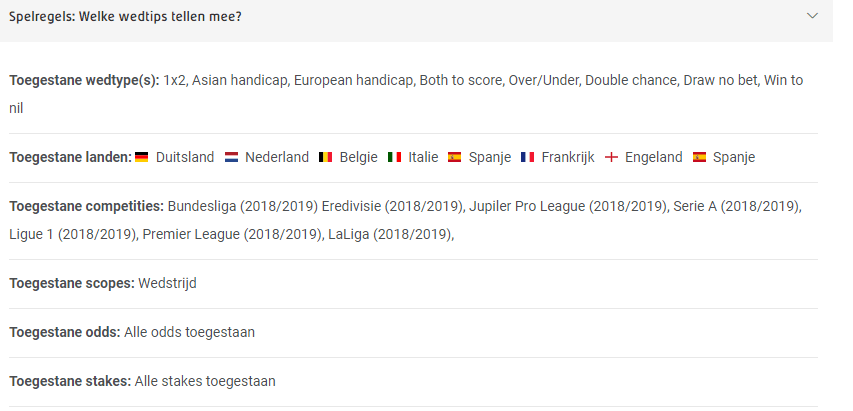853x411 pixels.
Task: Click the Belgian flag icon
Action: pyautogui.click(x=325, y=157)
